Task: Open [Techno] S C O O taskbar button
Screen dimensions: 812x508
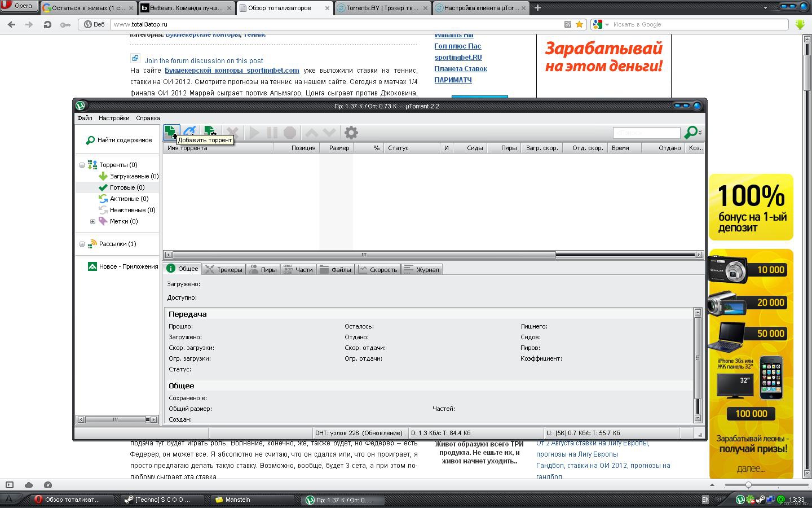Action: pos(163,500)
